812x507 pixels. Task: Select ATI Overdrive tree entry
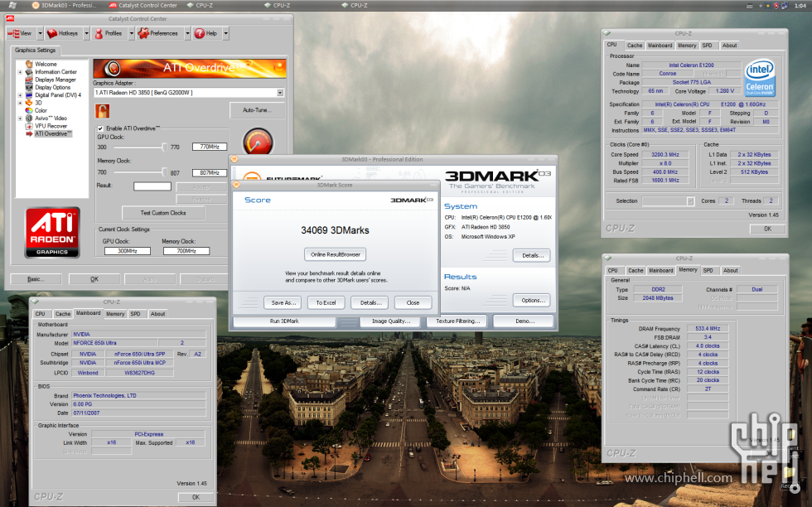click(53, 133)
